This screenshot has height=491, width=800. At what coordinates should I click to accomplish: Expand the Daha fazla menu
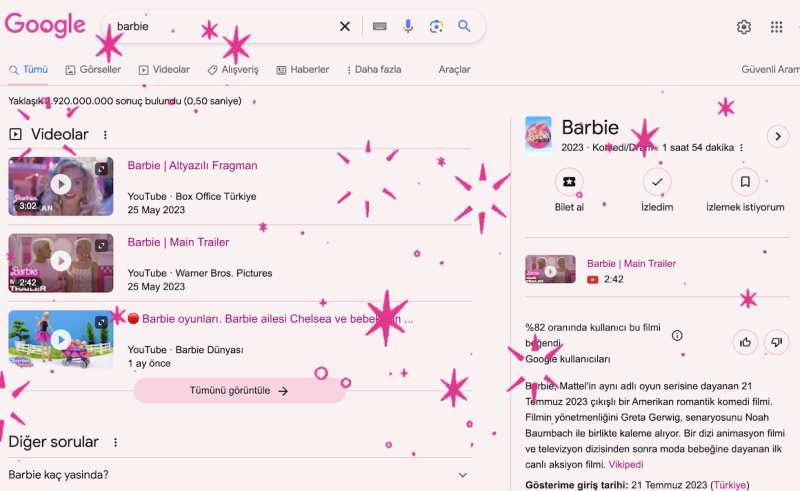[x=374, y=69]
